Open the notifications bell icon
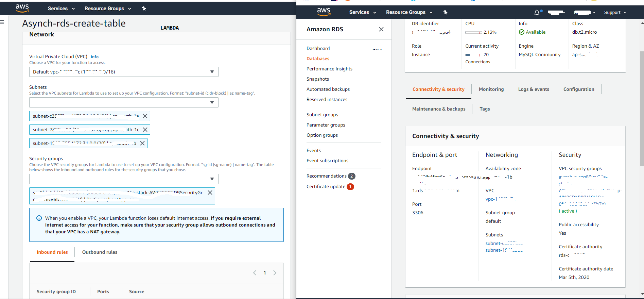This screenshot has width=644, height=299. tap(537, 13)
